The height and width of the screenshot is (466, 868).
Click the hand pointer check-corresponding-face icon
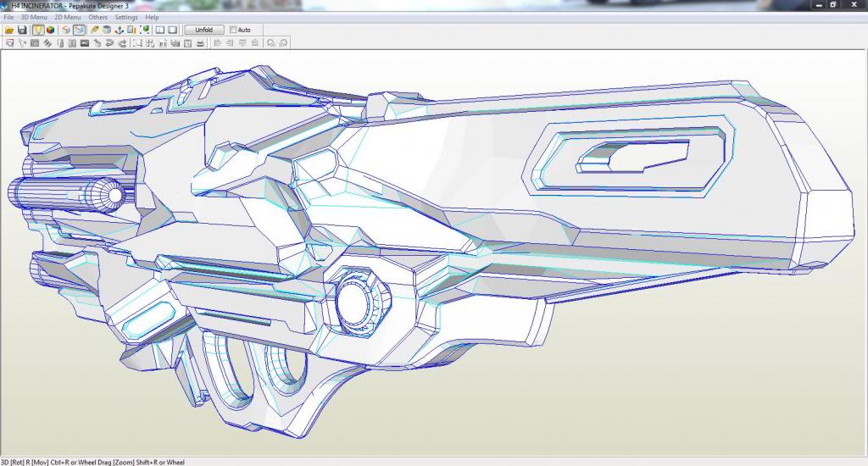pos(97,43)
